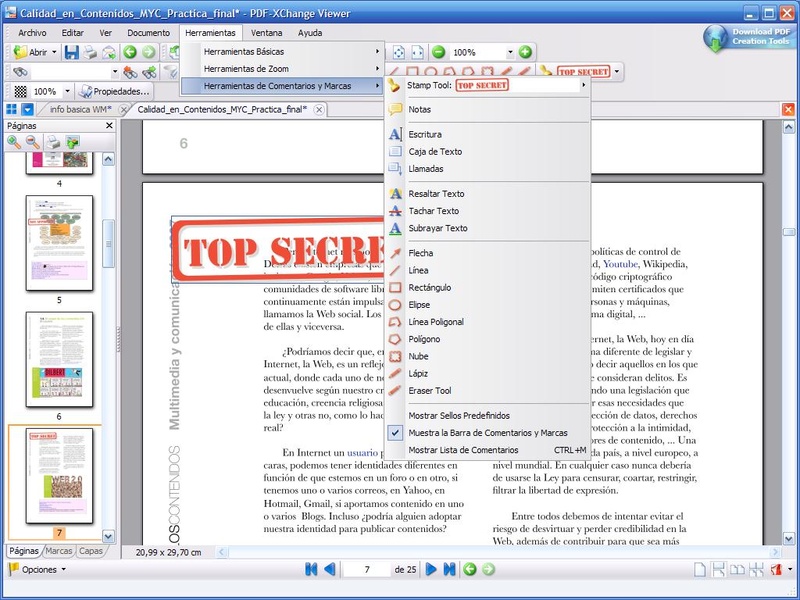Go to the next page arrow
The image size is (800, 600).
[432, 569]
